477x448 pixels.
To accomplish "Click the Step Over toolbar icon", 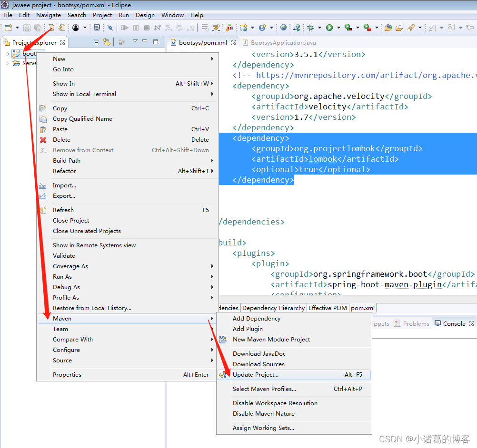I will [180, 28].
